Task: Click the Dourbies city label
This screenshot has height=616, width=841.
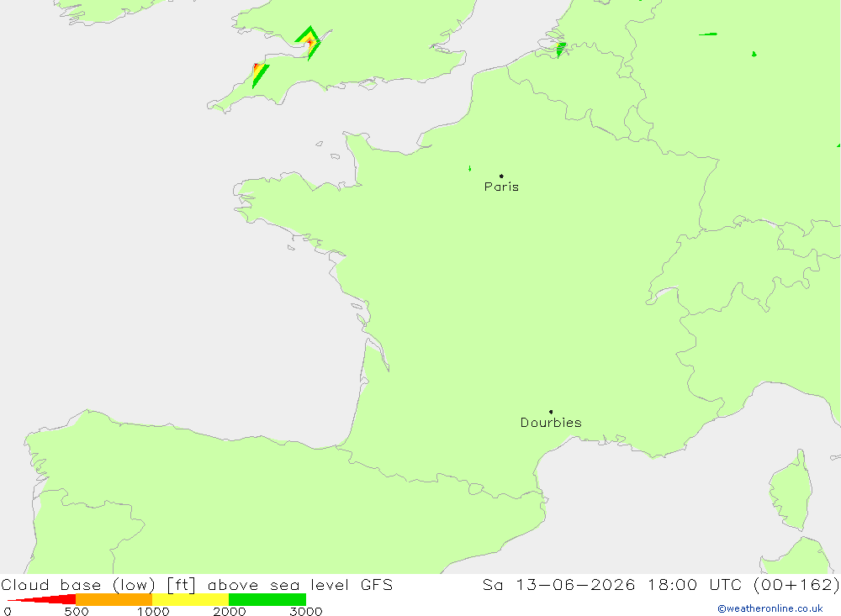Action: coord(551,423)
